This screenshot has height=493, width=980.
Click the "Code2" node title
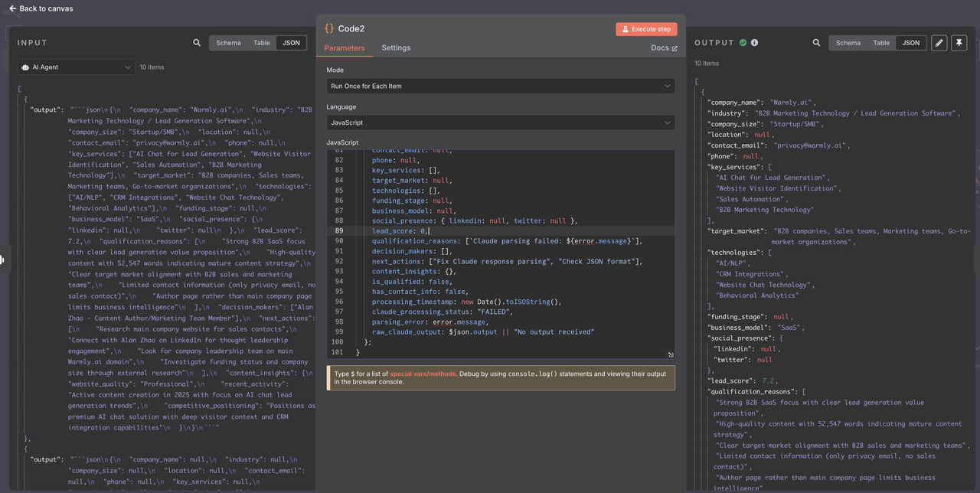[351, 28]
